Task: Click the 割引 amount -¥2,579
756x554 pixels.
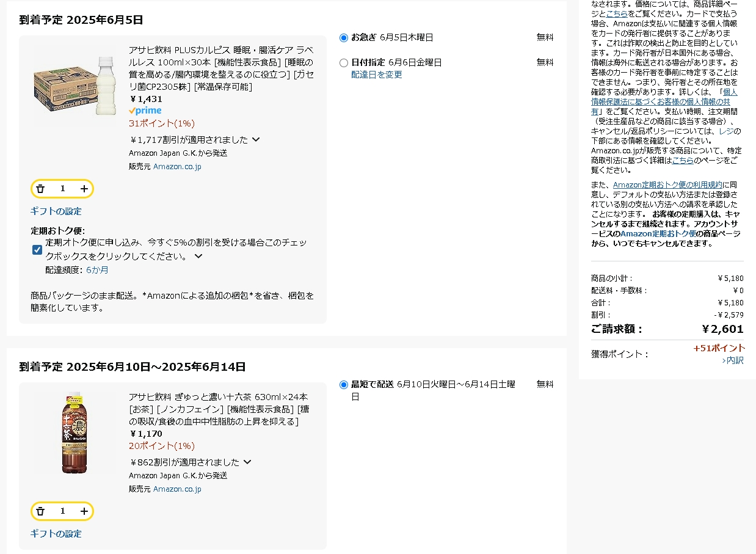Action: 729,315
